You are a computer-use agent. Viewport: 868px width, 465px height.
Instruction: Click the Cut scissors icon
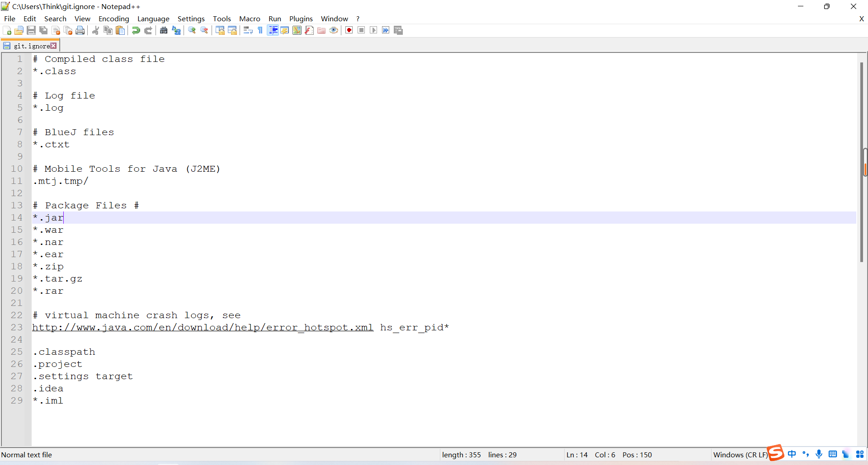(x=96, y=30)
